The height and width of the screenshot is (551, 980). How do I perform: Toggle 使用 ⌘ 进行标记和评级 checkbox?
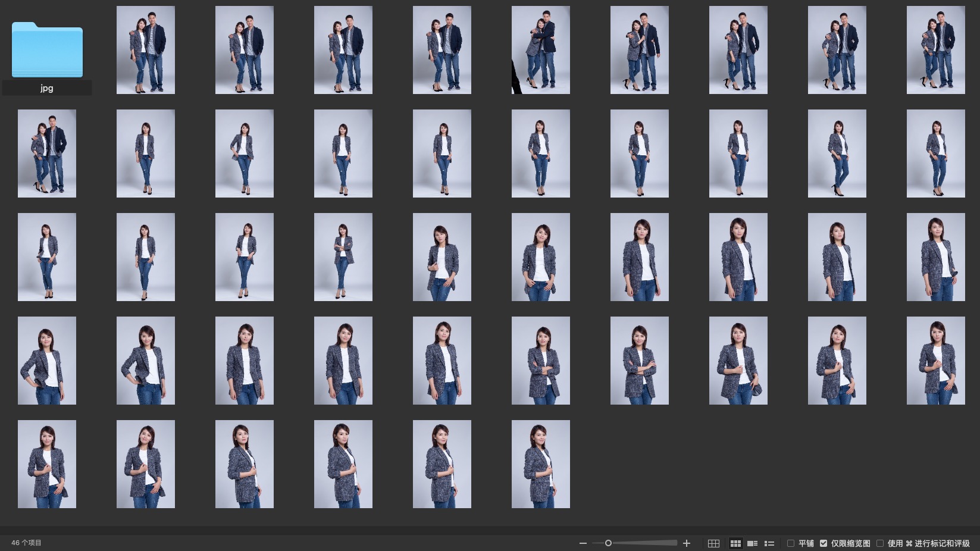[880, 543]
